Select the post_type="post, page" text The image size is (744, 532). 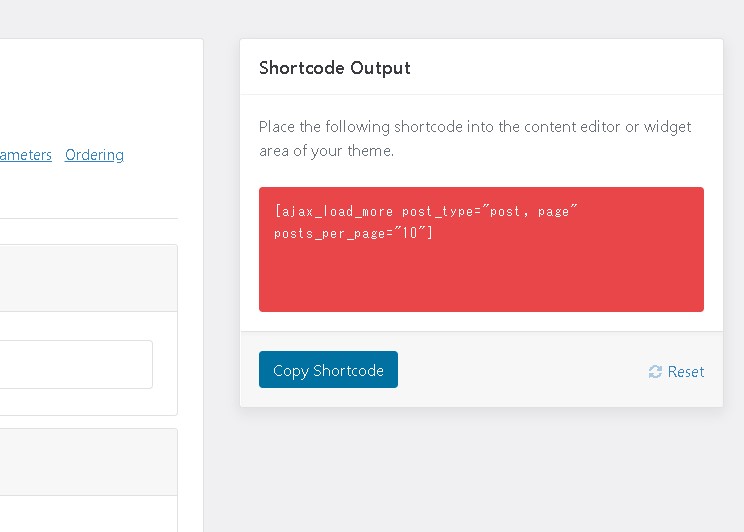pos(490,212)
